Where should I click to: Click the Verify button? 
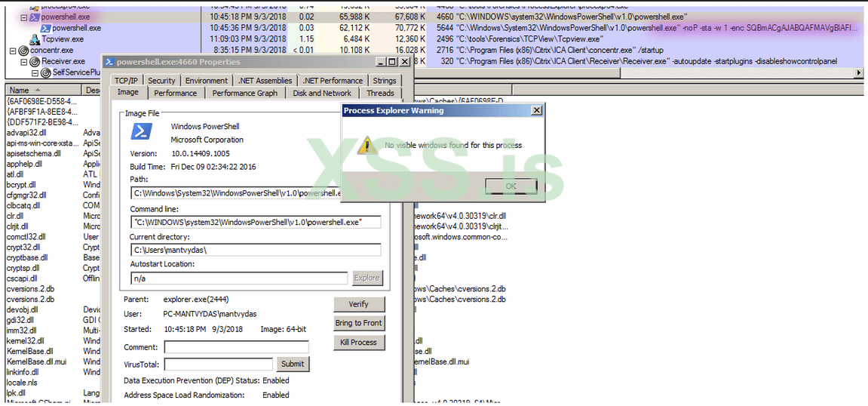pyautogui.click(x=359, y=304)
